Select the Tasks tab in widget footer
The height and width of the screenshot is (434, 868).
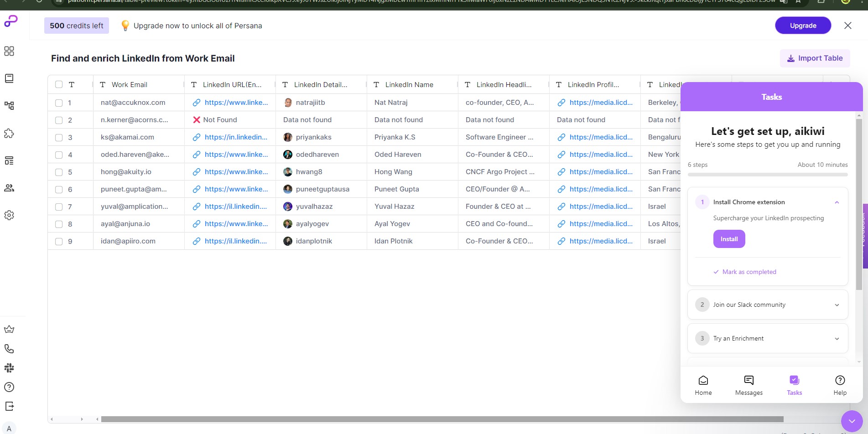tap(795, 385)
